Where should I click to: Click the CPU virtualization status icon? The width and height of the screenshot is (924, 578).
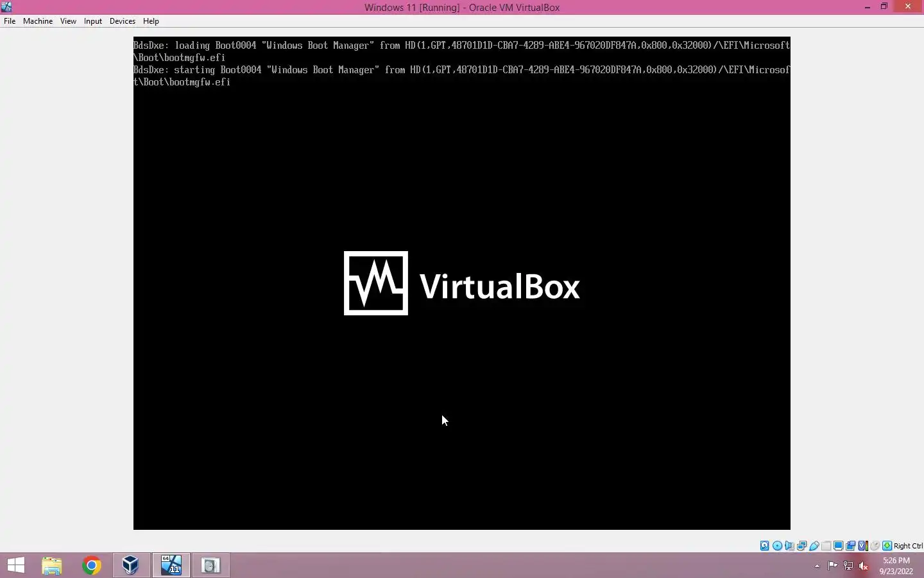point(862,546)
